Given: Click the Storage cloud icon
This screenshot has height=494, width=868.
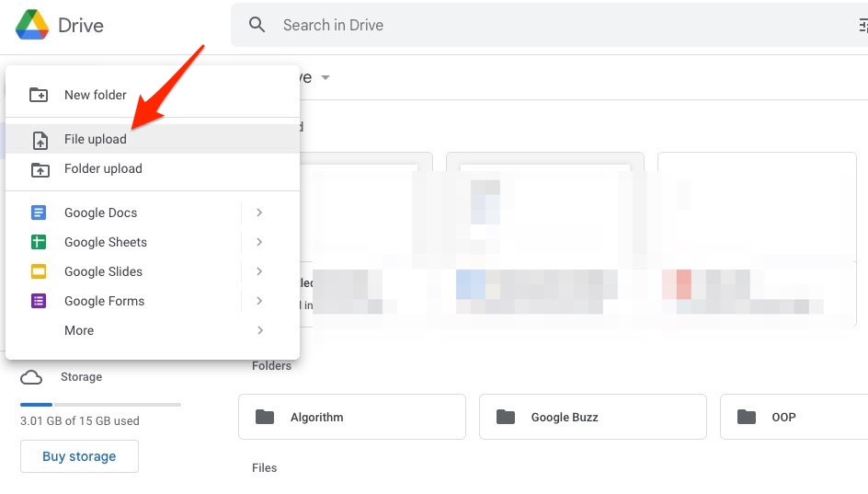Looking at the screenshot, I should click(x=31, y=377).
